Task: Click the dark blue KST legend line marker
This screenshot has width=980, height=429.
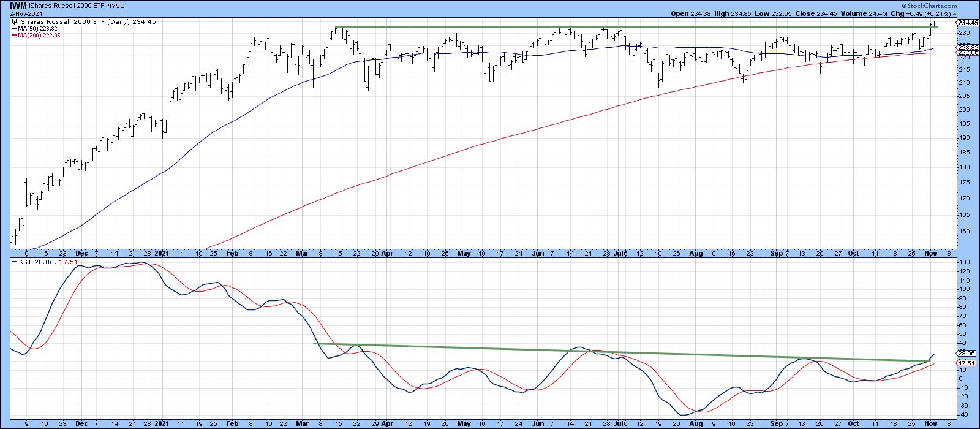Action: [x=14, y=262]
